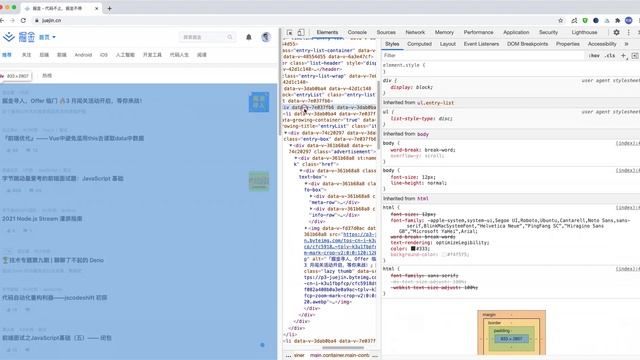Collapse the div class text-box node
Image resolution: width=640 pixels, height=360 pixels.
tap(301, 171)
